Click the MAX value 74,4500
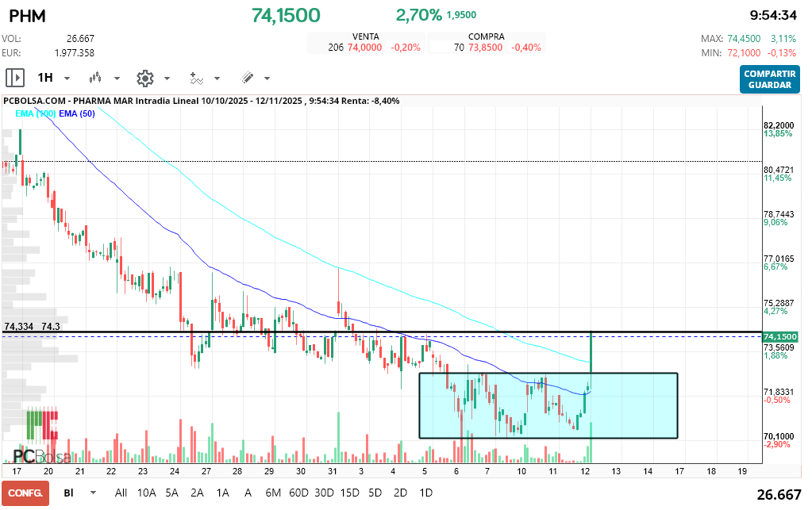 click(x=744, y=39)
